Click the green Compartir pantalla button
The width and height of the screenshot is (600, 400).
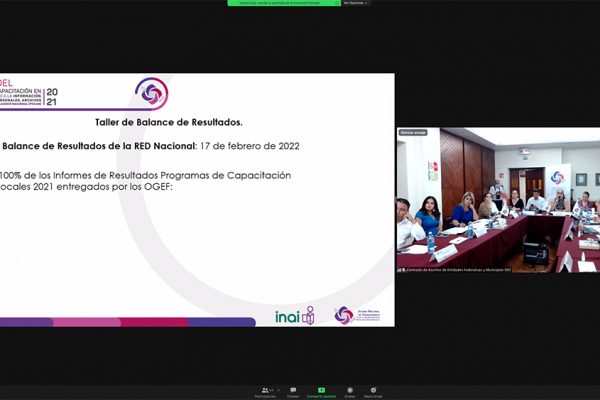pyautogui.click(x=321, y=393)
